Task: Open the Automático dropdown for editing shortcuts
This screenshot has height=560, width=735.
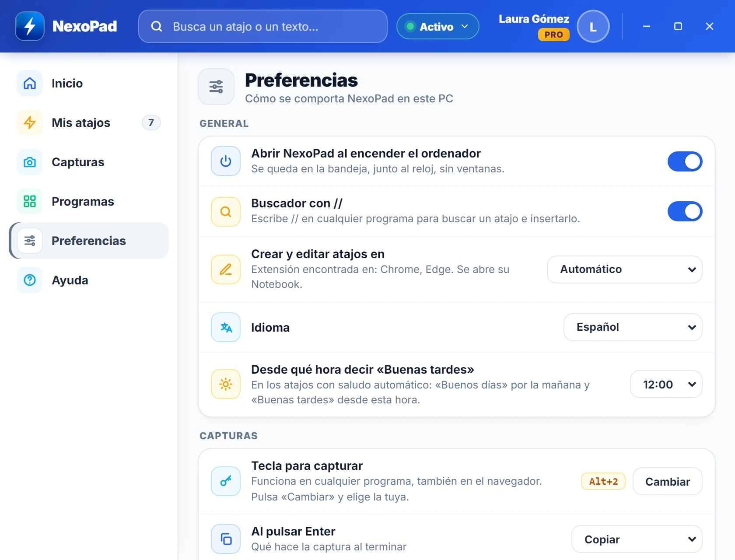Action: coord(624,269)
